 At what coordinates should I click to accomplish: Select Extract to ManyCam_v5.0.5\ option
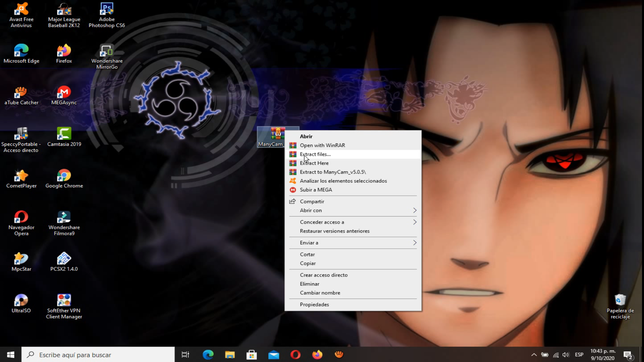(333, 172)
